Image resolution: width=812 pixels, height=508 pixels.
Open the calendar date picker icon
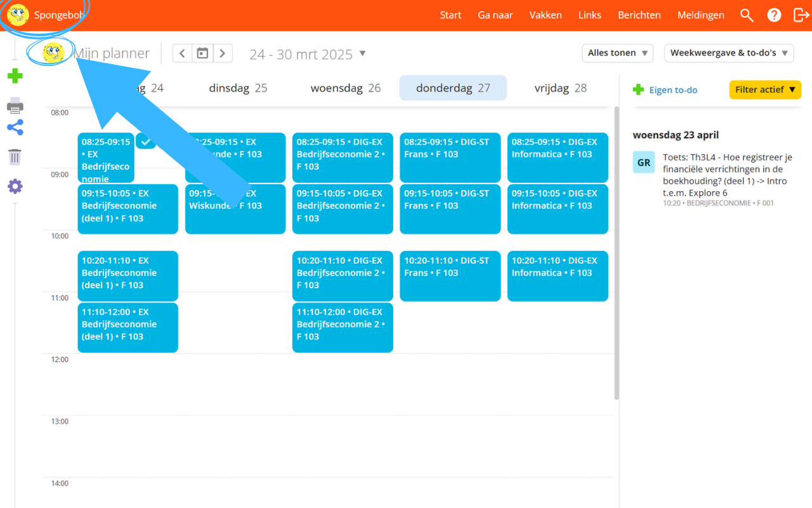point(202,53)
